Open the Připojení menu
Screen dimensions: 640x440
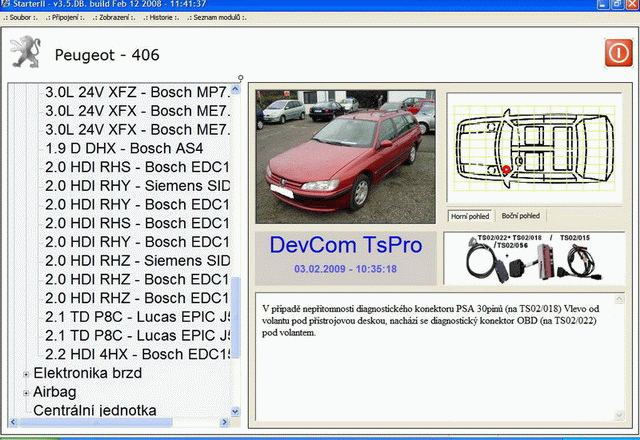[65, 18]
